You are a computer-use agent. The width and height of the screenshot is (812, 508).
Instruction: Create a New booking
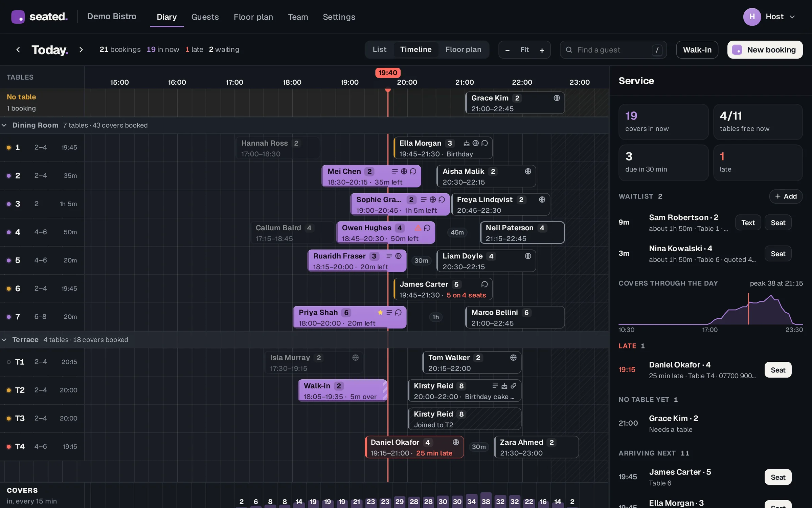[765, 50]
